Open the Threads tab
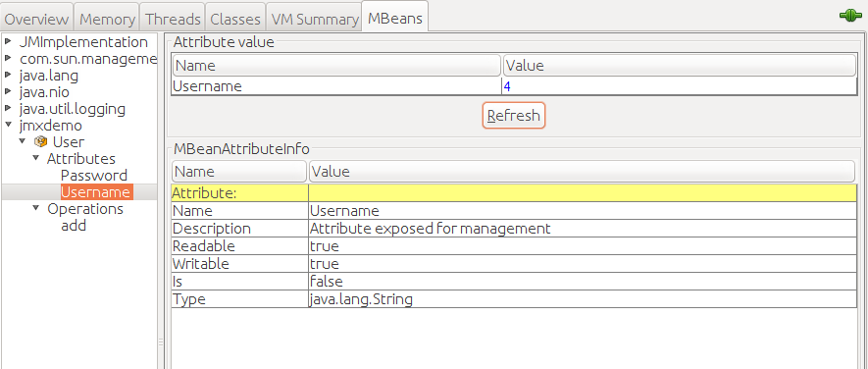The width and height of the screenshot is (868, 369). coord(173,20)
